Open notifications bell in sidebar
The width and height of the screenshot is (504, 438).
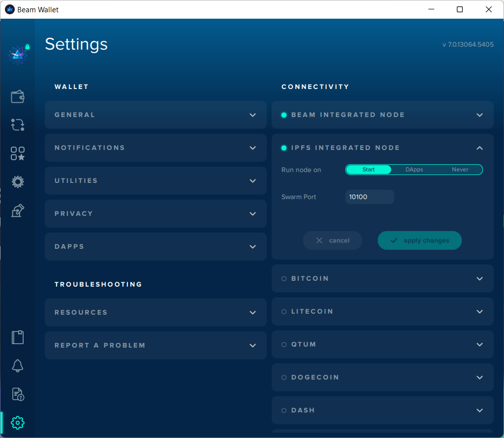18,366
